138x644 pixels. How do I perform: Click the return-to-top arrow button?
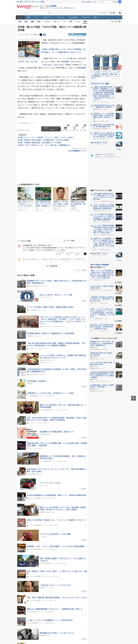133,398
